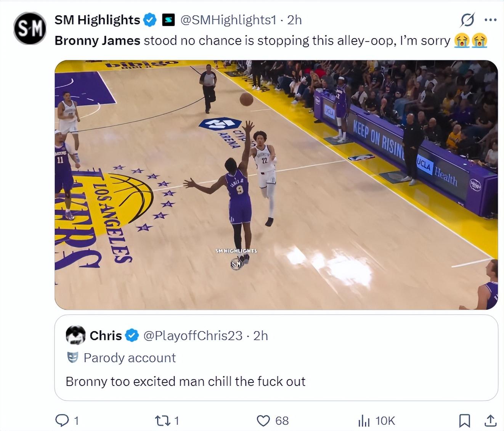Click the share upload icon
Viewport: 504px width, 431px height.
pos(490,420)
